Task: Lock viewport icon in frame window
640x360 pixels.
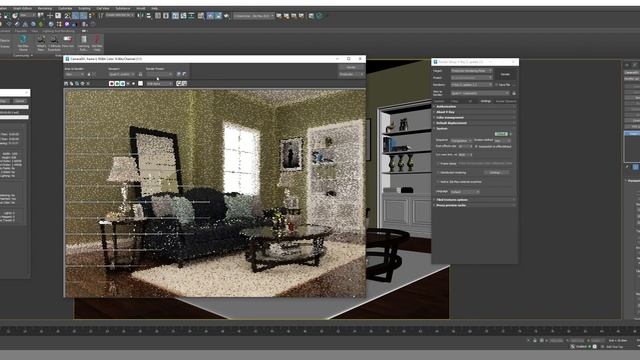Action: coord(140,74)
